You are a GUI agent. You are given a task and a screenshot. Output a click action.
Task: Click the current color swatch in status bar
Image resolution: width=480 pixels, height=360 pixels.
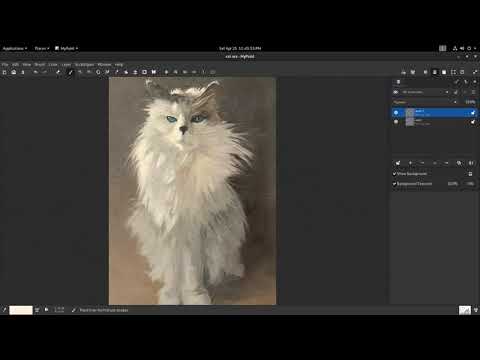[x=21, y=310]
